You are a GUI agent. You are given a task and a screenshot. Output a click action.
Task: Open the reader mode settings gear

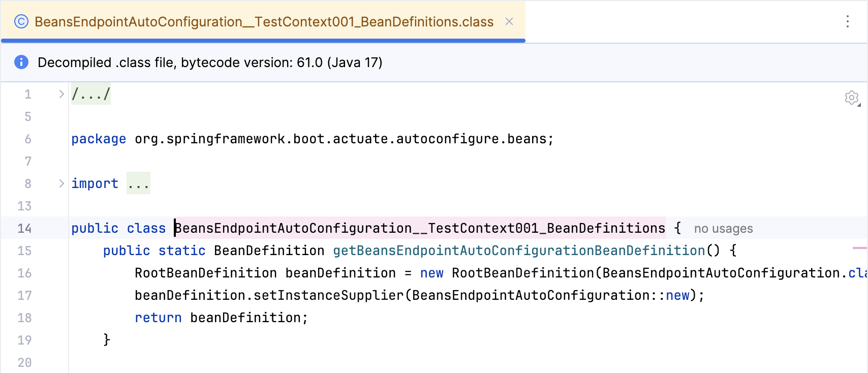(x=852, y=98)
